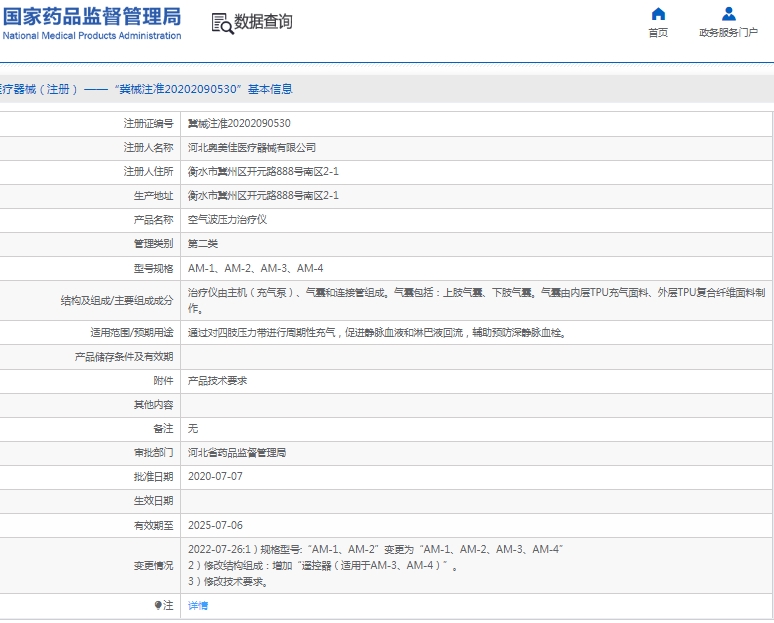Go to 首页 link text

658,33
